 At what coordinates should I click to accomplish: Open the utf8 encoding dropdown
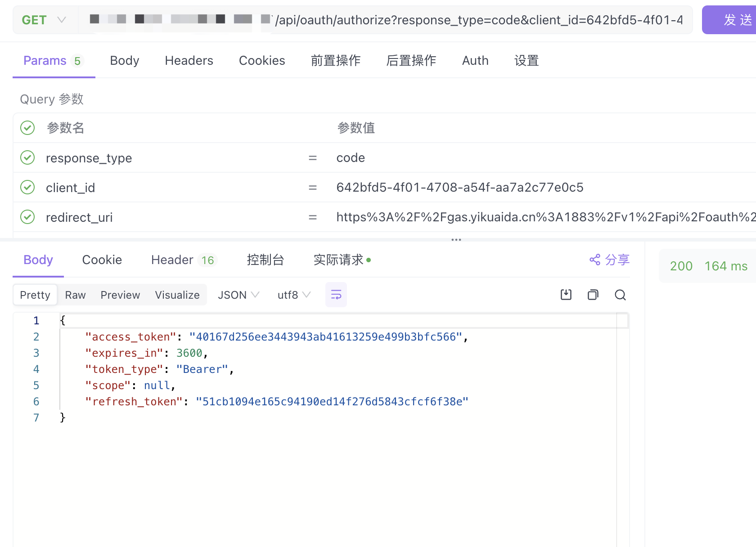coord(294,295)
